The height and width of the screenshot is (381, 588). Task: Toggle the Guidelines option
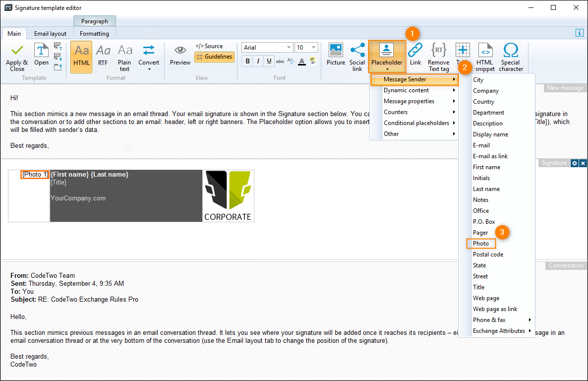[x=214, y=57]
